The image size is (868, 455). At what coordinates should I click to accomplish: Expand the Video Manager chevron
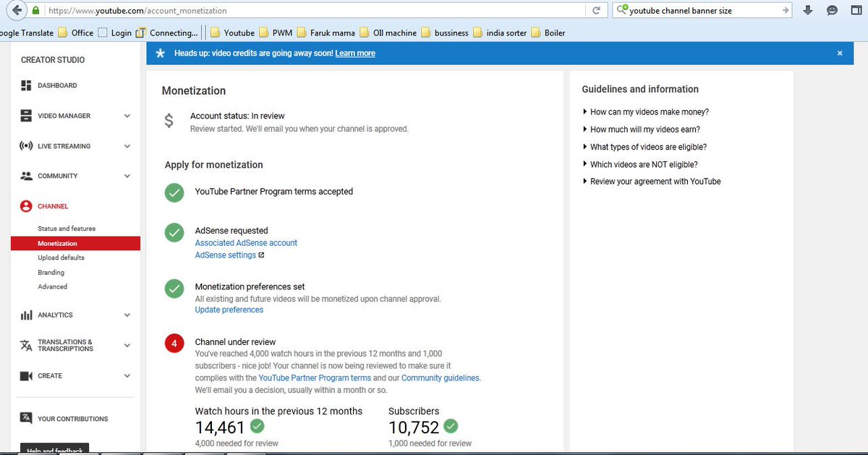127,116
